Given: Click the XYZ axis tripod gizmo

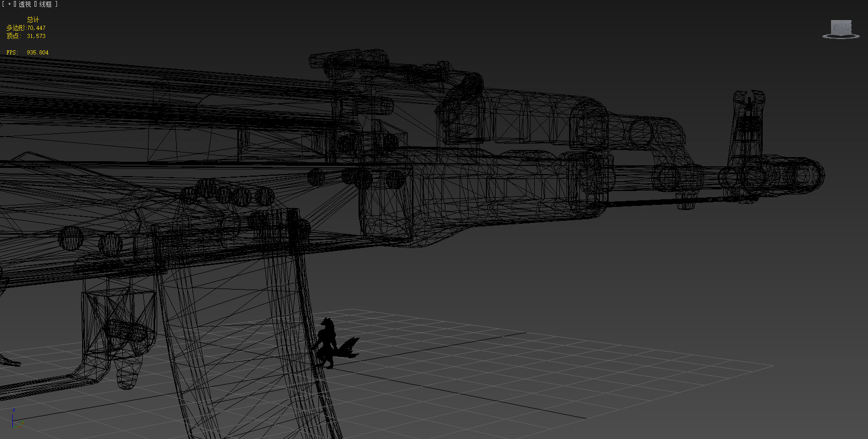Looking at the screenshot, I should pos(17,418).
